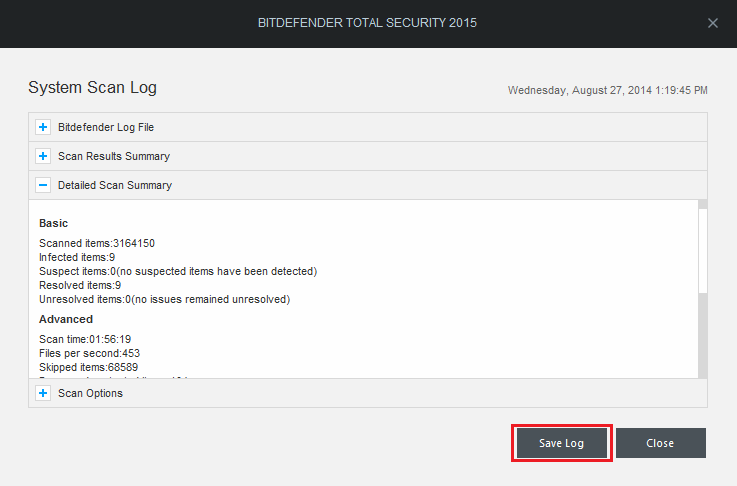Expand the Bitdefender Log File section
Image resolution: width=737 pixels, height=486 pixels.
(43, 127)
